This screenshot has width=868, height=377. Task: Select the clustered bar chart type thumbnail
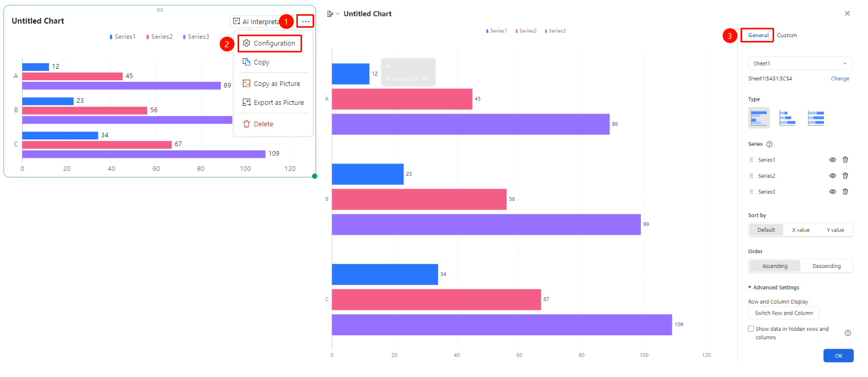coord(759,118)
